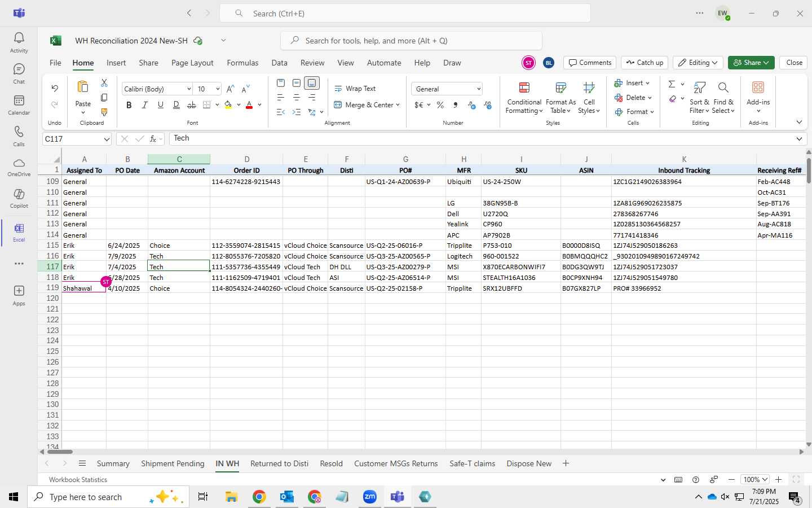The image size is (812, 508).
Task: Click the zoom in plus icon
Action: pos(778,480)
